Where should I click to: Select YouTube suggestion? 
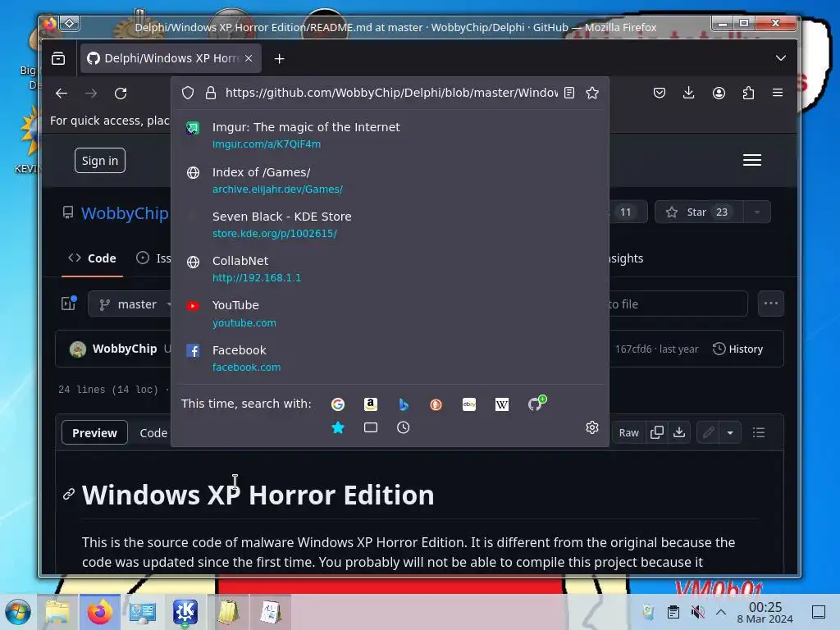click(x=390, y=313)
